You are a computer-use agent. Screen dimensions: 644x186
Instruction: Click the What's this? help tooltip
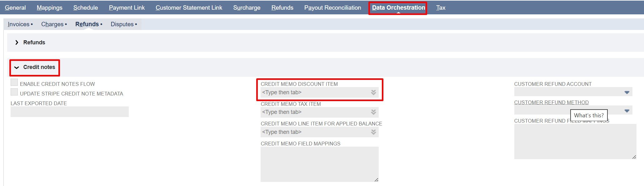click(x=589, y=115)
